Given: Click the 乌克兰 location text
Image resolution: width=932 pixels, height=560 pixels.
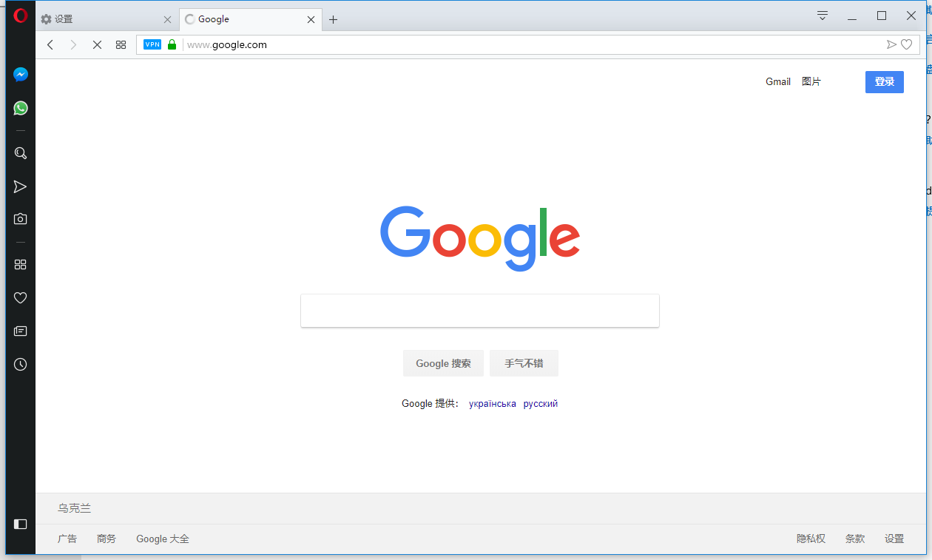Looking at the screenshot, I should pyautogui.click(x=75, y=508).
